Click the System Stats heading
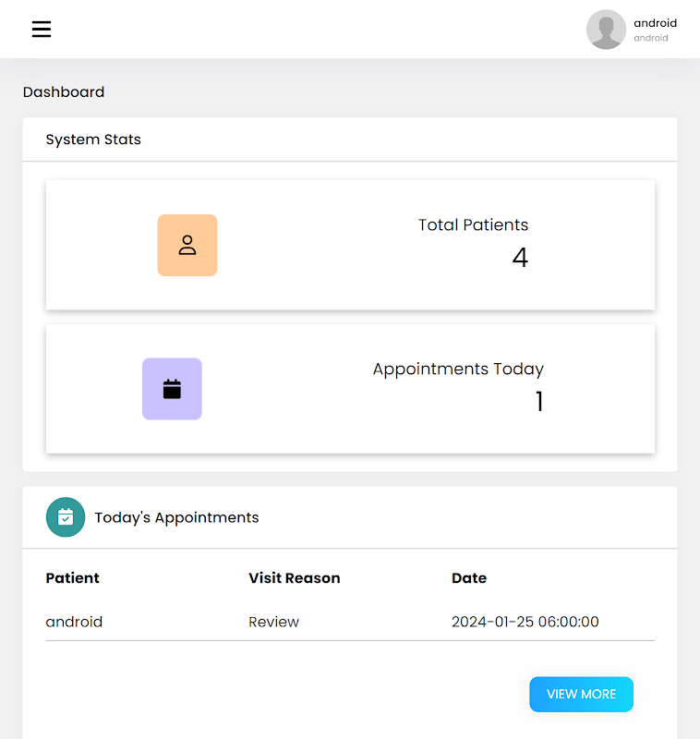Viewport: 700px width, 739px height. 93,139
